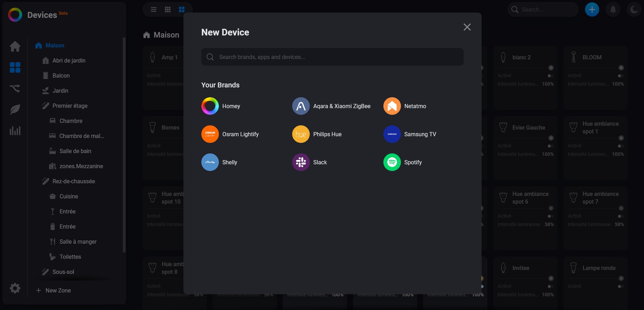Focus the top Search field
The image size is (644, 310).
pyautogui.click(x=543, y=9)
